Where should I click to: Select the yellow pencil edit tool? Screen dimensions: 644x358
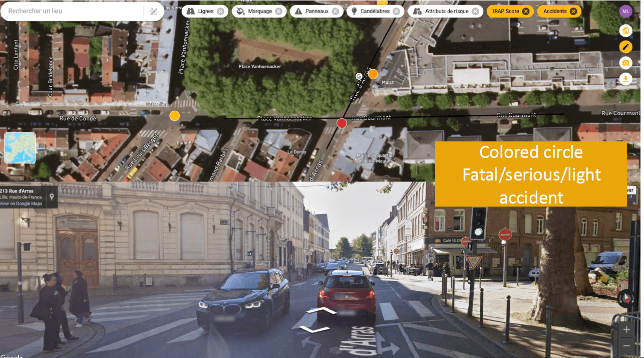625,47
